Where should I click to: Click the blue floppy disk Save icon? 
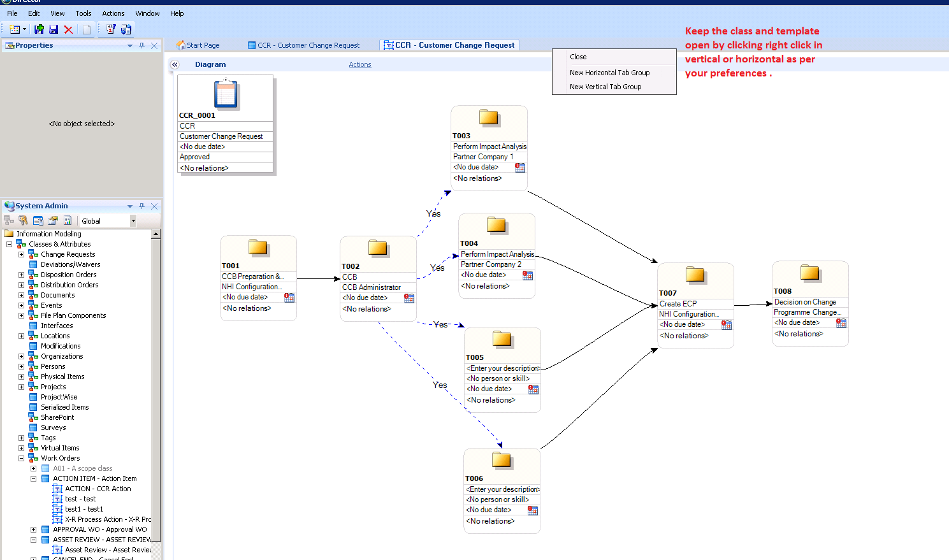point(54,29)
